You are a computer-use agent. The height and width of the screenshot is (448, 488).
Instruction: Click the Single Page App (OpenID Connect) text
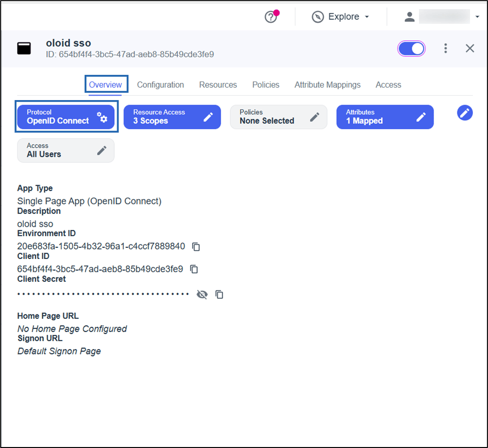[x=89, y=201]
